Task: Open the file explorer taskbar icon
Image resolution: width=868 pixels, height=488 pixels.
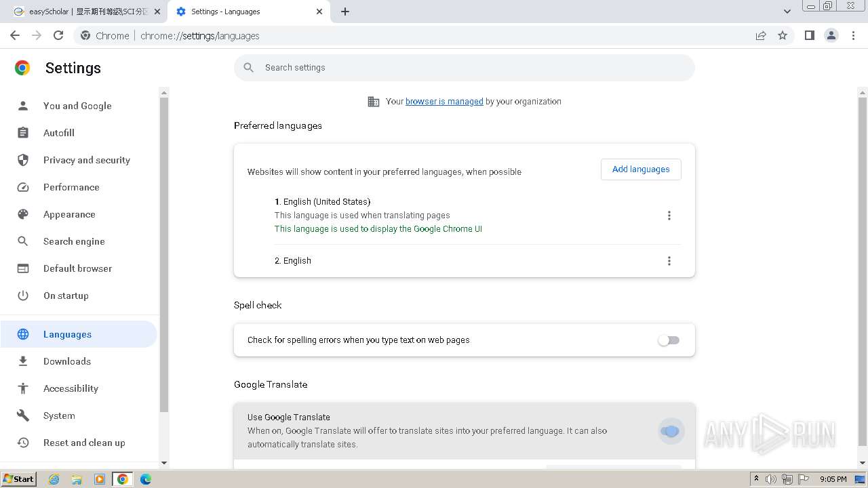Action: (x=77, y=479)
